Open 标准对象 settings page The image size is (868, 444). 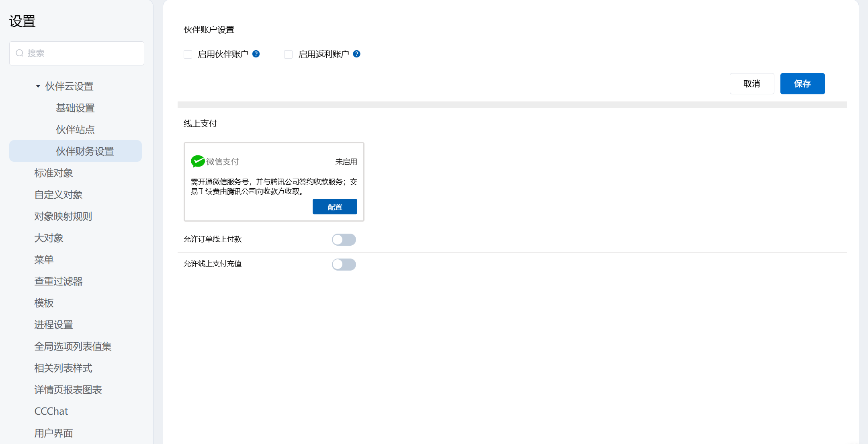(x=53, y=173)
